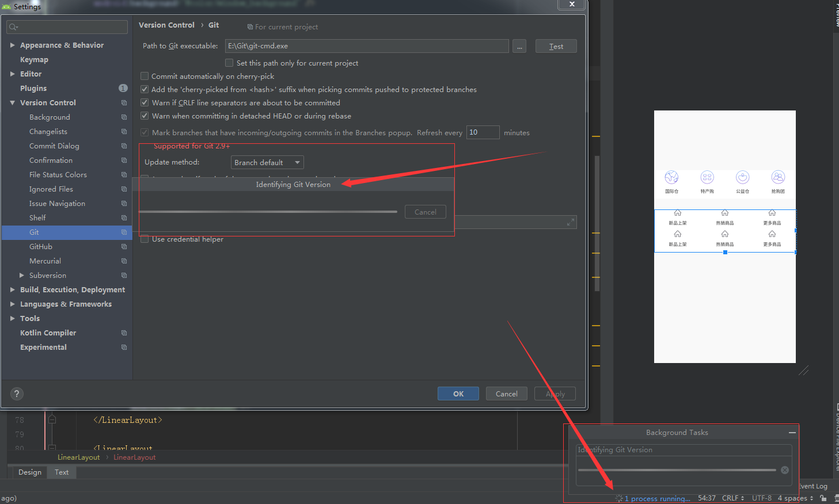The width and height of the screenshot is (839, 504).
Task: Toggle 'Commit automatically on cherry-pick' checkbox
Action: 145,76
